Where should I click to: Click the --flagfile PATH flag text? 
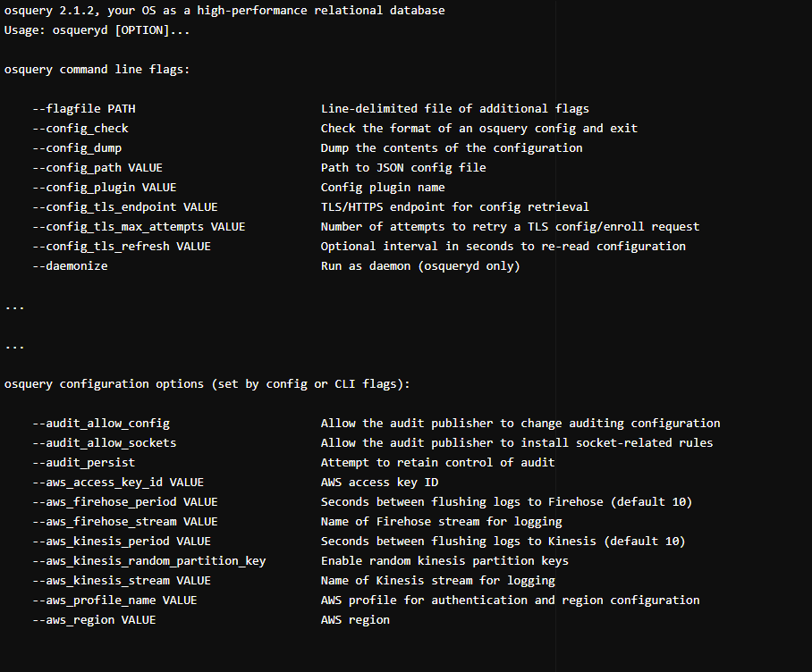tap(84, 109)
